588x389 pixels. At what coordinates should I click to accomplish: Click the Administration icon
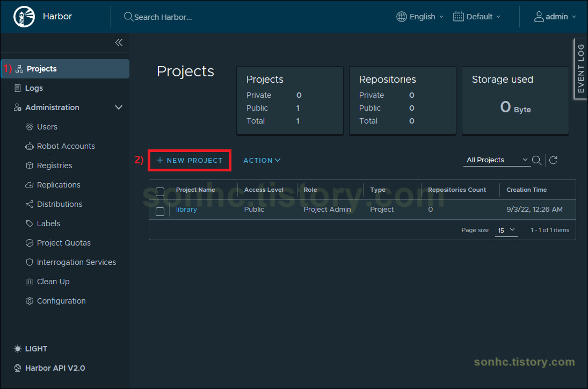point(17,107)
